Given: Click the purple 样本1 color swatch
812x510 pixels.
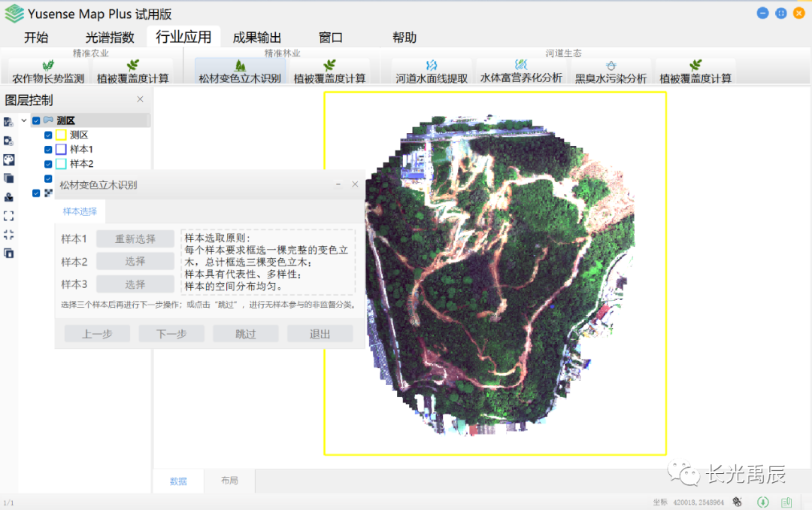Looking at the screenshot, I should point(61,150).
